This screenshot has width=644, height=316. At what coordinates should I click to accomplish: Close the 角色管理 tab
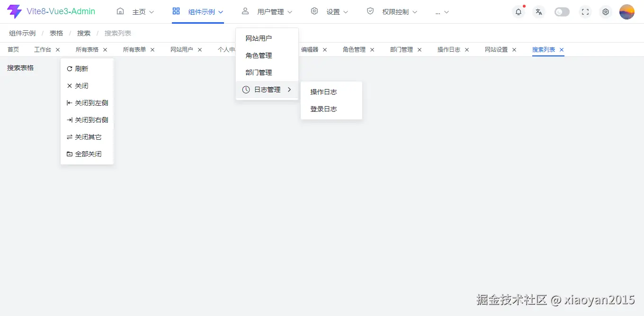tap(372, 50)
